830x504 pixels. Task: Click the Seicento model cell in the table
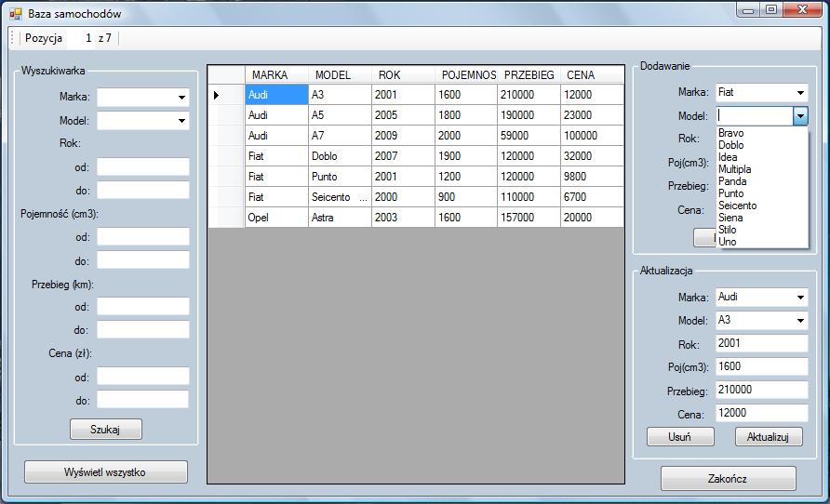tap(340, 197)
